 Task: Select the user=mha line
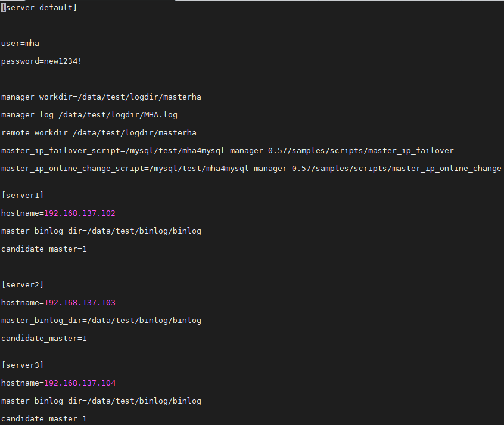point(20,43)
